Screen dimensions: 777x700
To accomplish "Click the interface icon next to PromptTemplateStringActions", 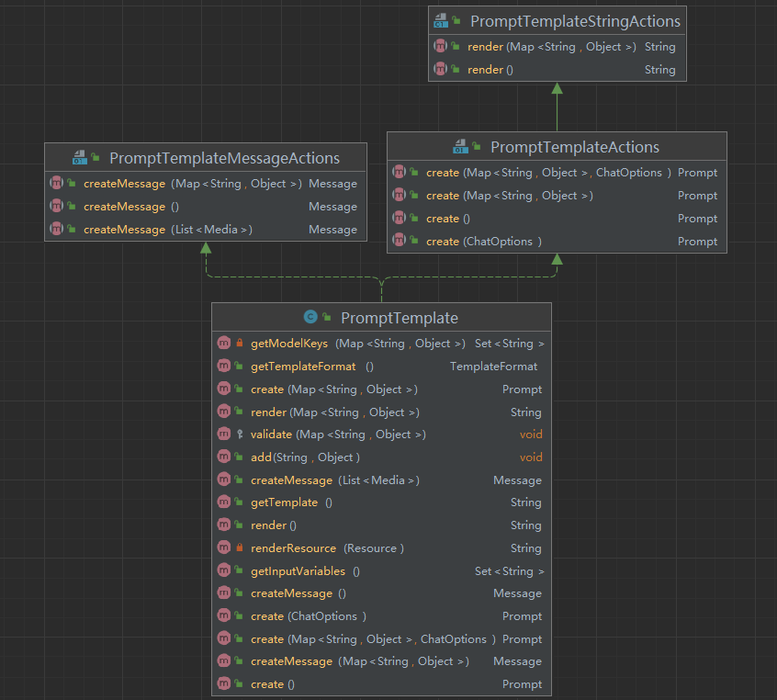I will [x=441, y=21].
